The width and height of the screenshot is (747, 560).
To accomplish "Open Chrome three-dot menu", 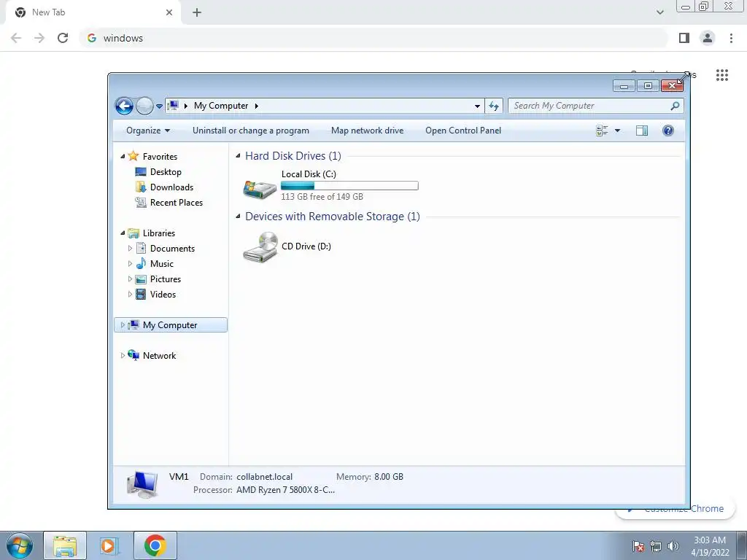I will click(x=731, y=38).
